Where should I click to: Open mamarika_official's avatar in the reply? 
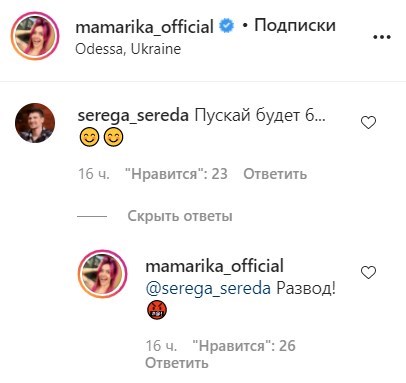pyautogui.click(x=103, y=274)
